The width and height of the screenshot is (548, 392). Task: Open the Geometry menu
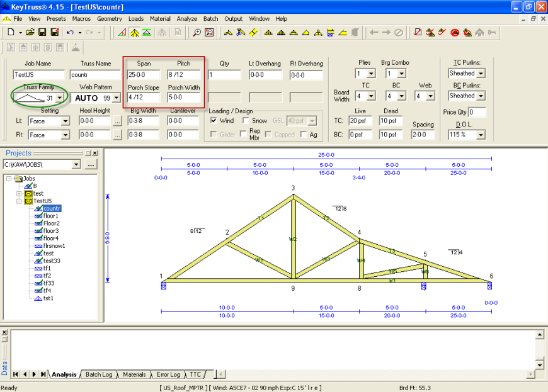[110, 19]
